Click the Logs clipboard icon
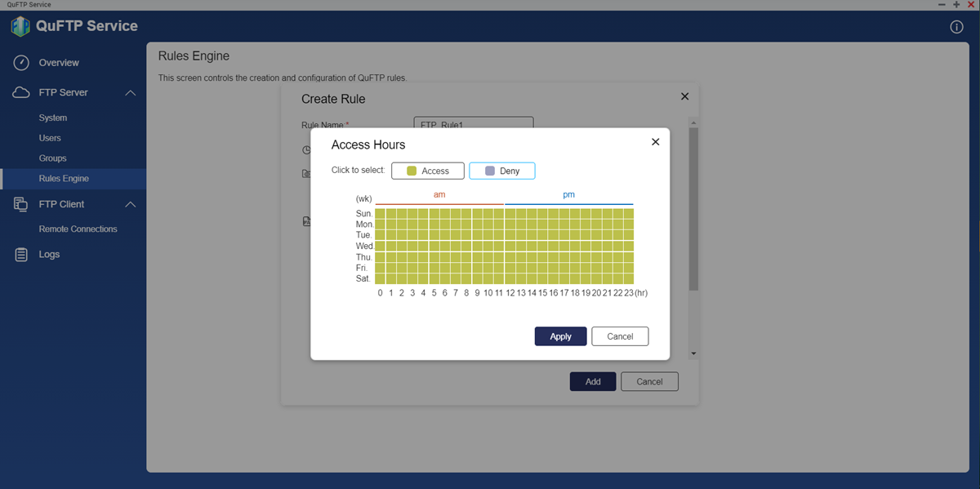The image size is (980, 489). pyautogui.click(x=22, y=255)
